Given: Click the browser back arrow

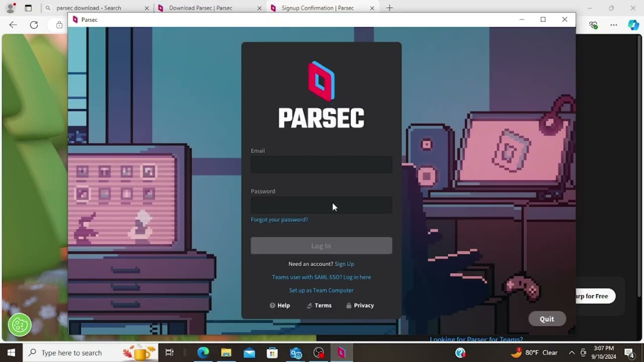Looking at the screenshot, I should [x=13, y=25].
